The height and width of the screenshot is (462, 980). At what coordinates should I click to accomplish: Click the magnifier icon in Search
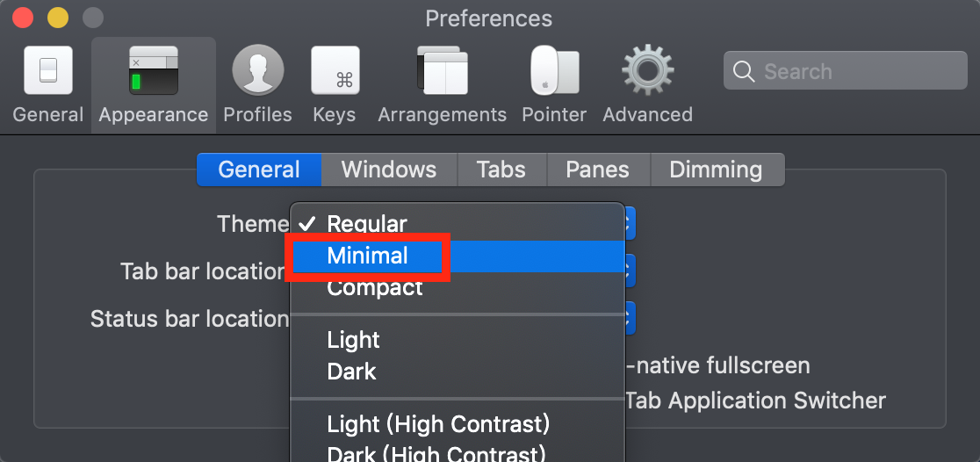[x=743, y=71]
